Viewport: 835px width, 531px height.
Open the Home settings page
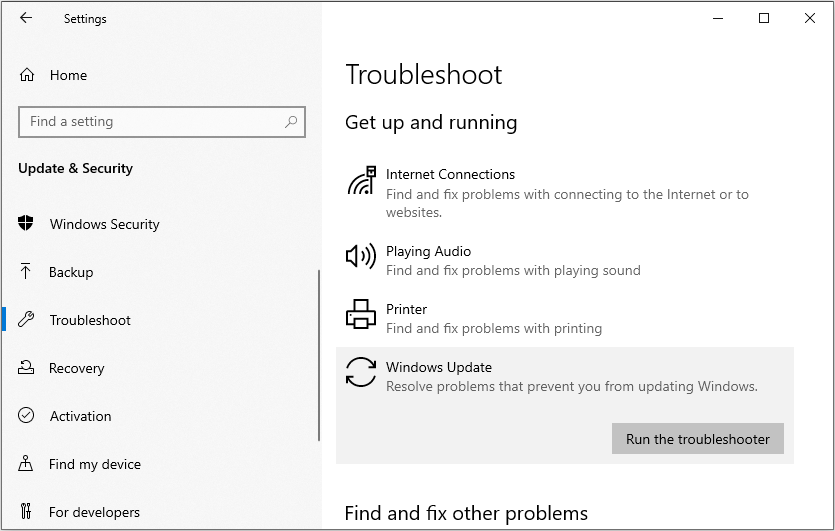[68, 75]
